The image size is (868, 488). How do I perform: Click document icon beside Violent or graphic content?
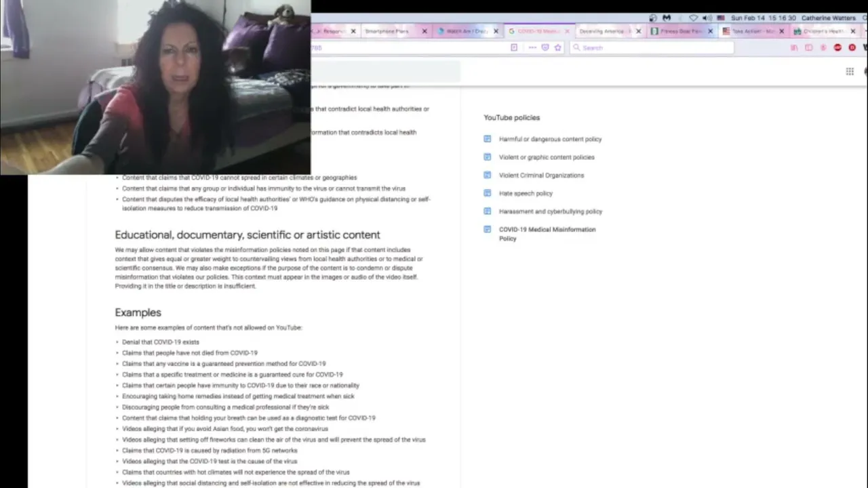[x=487, y=157]
